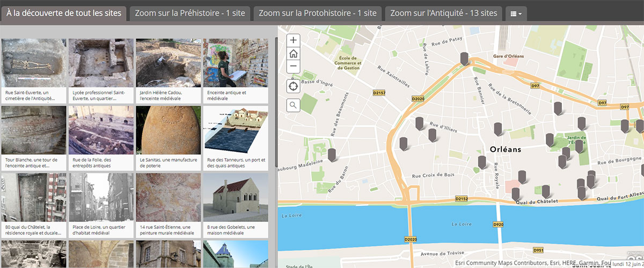Click the Gare d'Orléans map label
The image size is (644, 268).
tap(508, 57)
